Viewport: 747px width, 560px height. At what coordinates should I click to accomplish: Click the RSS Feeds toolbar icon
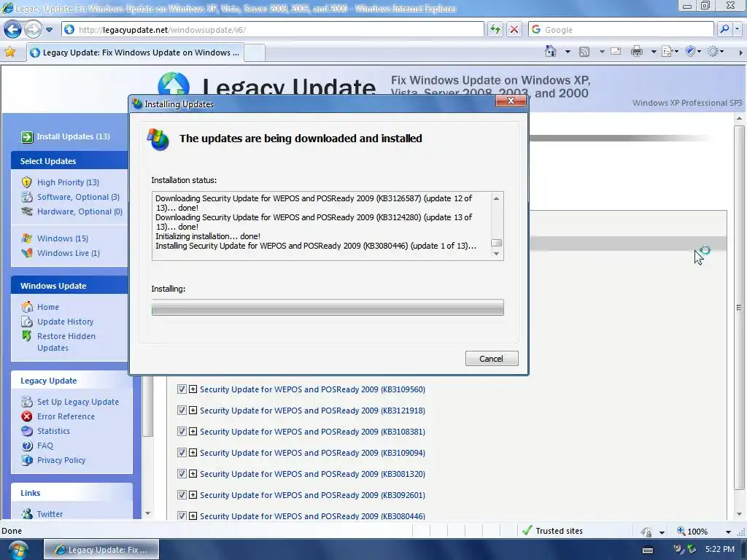(x=584, y=52)
